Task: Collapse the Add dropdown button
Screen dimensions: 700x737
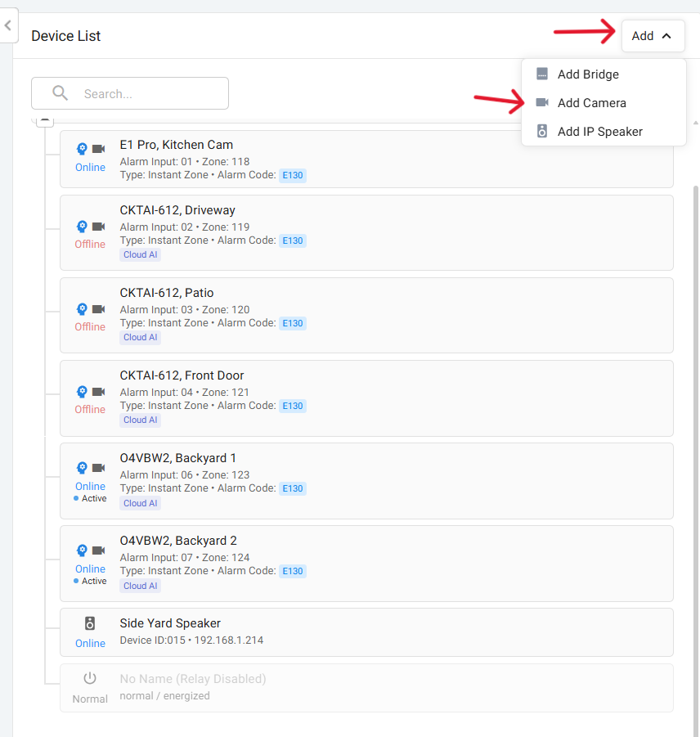Action: (x=653, y=36)
